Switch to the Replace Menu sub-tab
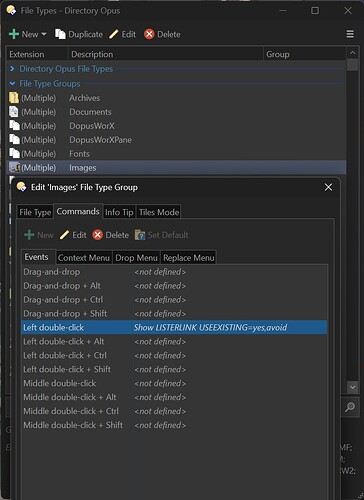364x500 pixels. click(188, 258)
